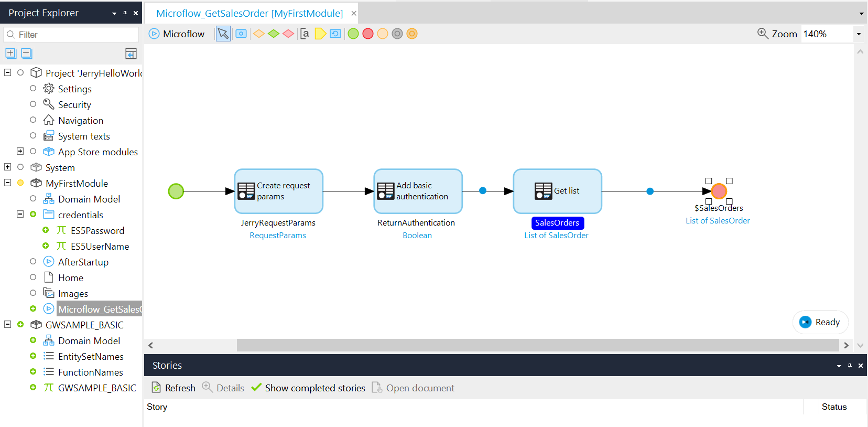Switch to Microflow_GetSalesOrder tab
The width and height of the screenshot is (868, 427).
tap(249, 13)
